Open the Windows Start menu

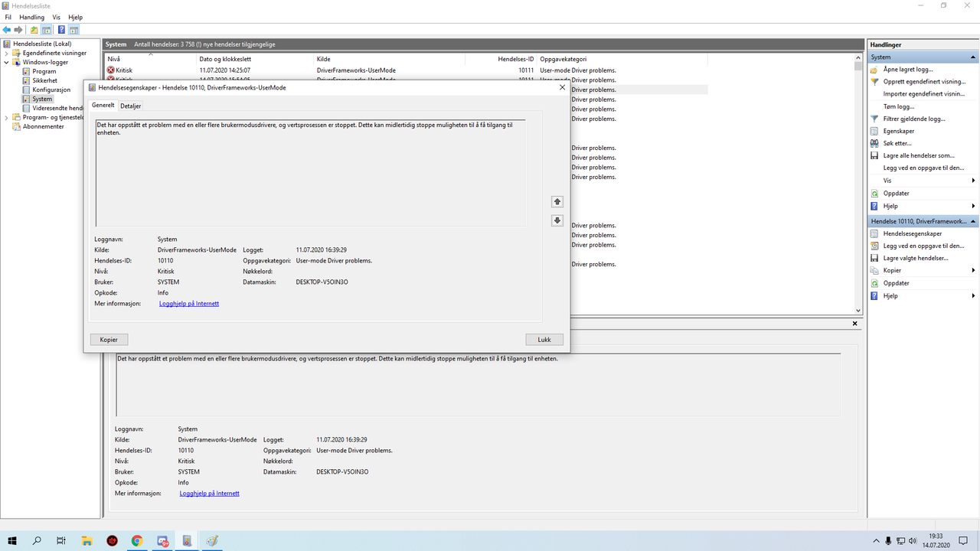coord(13,540)
